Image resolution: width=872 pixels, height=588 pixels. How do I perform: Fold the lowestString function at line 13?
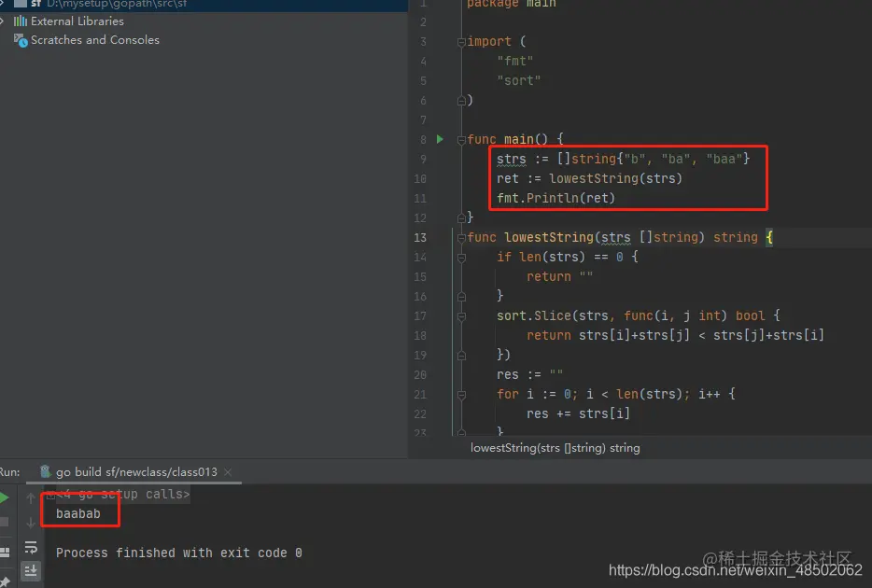tap(461, 238)
